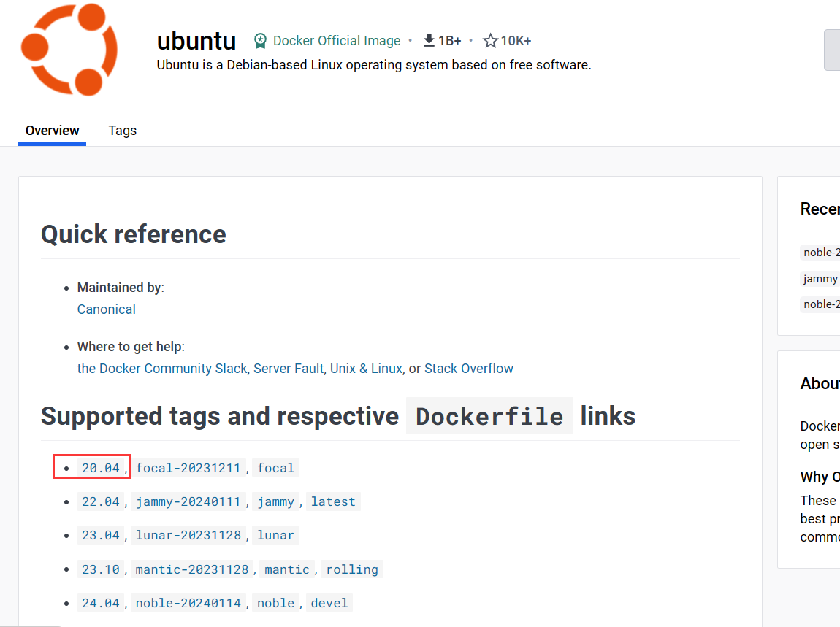Screen dimensions: 840x627
Task: Click the downloads arrow icon beside 1B+
Action: pyautogui.click(x=429, y=40)
